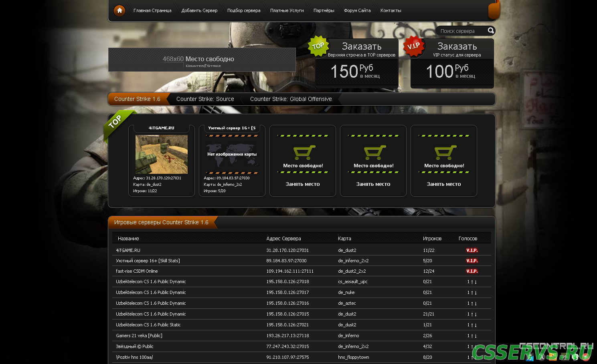Click the cart icon in the fourth TOP slot

tap(375, 152)
